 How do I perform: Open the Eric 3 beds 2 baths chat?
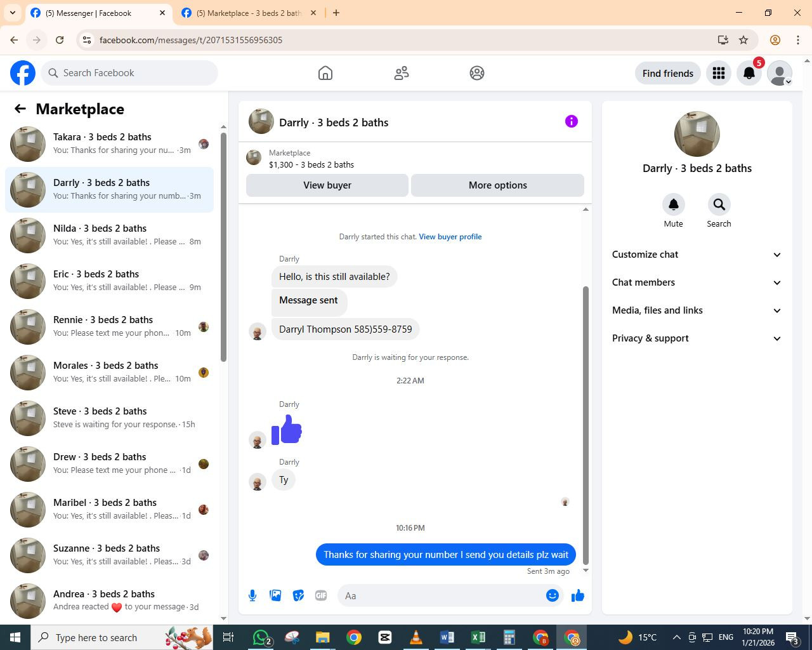click(x=109, y=281)
